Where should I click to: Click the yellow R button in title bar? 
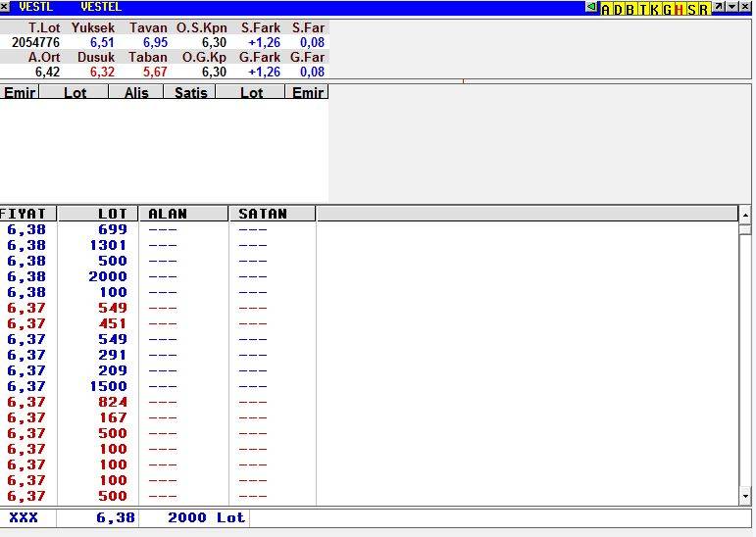tap(703, 9)
